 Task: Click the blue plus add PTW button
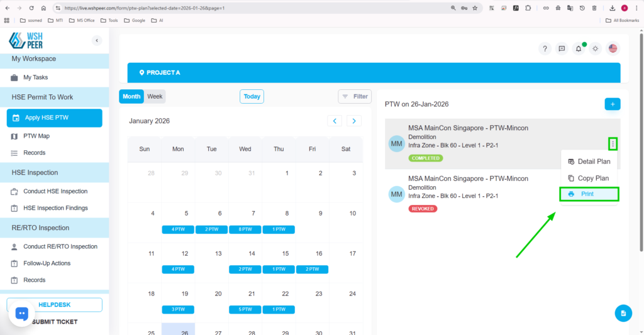612,104
